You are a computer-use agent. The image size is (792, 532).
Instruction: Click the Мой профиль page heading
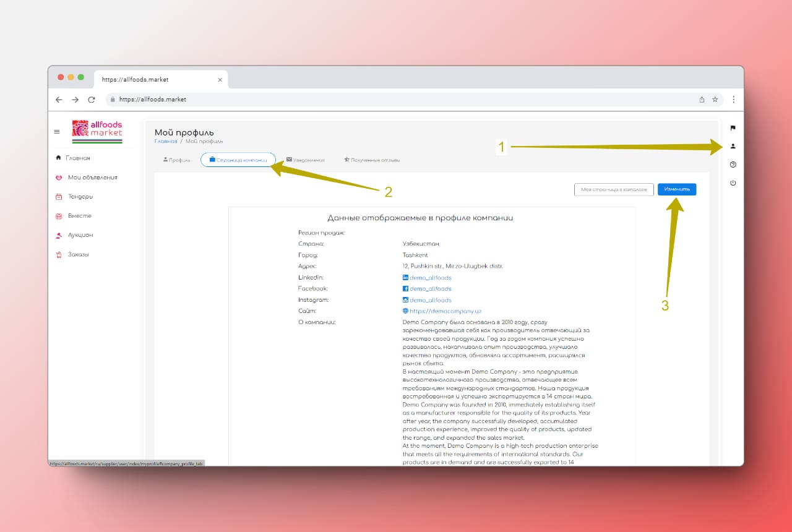(184, 132)
